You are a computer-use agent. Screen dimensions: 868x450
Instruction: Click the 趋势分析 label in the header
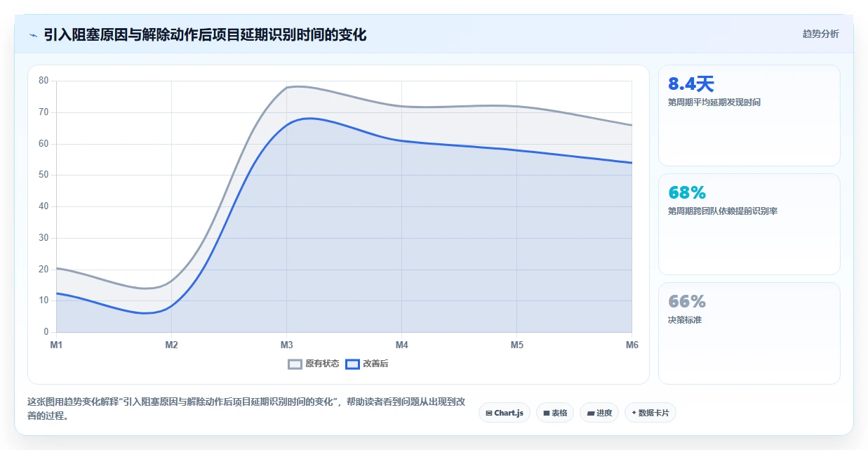point(820,34)
